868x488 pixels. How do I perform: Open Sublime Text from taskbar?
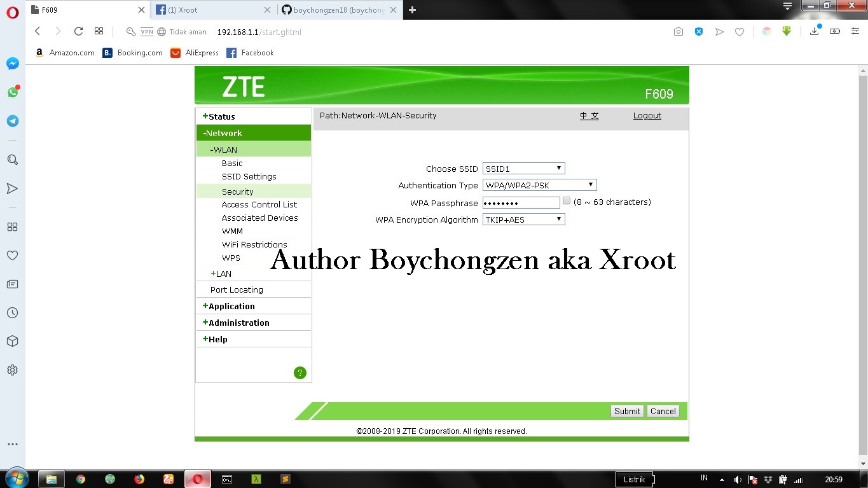click(286, 479)
